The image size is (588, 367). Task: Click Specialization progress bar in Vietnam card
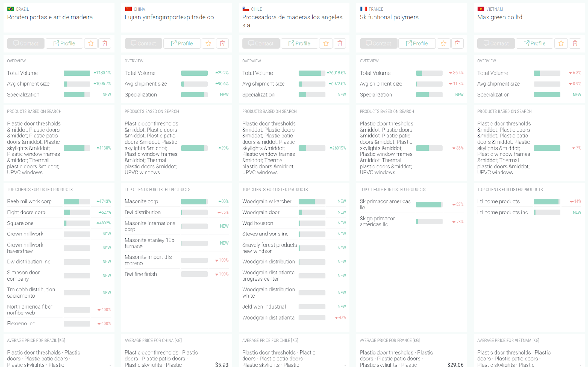click(547, 95)
